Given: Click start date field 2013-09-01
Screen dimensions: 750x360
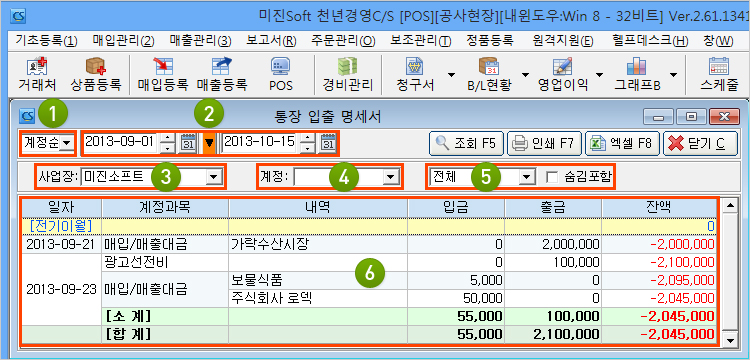Looking at the screenshot, I should pyautogui.click(x=121, y=142).
